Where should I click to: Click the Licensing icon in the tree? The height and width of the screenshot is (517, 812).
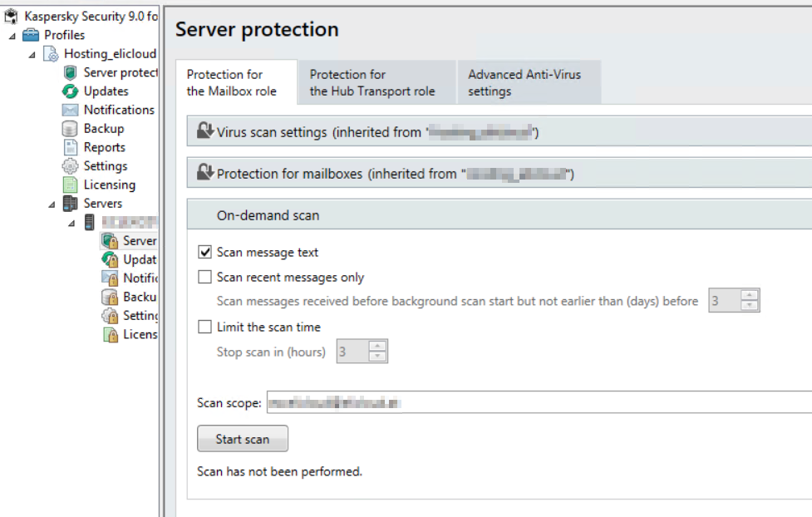click(70, 185)
